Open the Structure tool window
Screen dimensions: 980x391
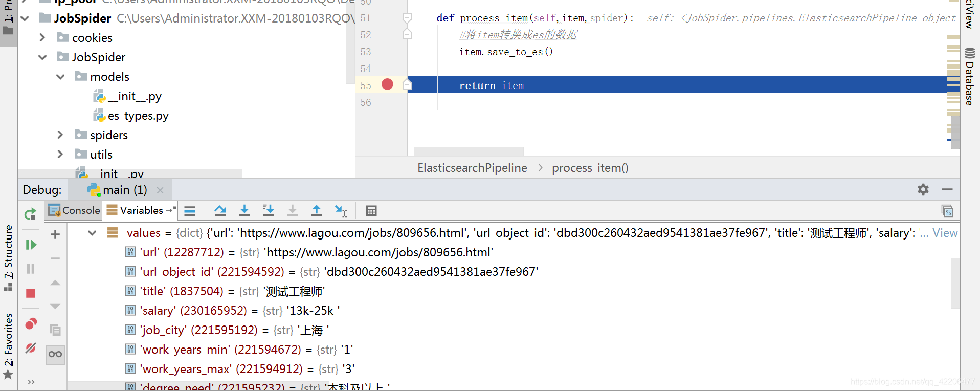pos(8,257)
